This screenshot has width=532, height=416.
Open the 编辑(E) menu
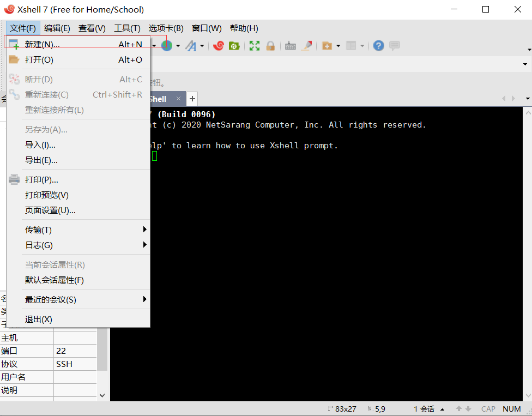coord(57,28)
